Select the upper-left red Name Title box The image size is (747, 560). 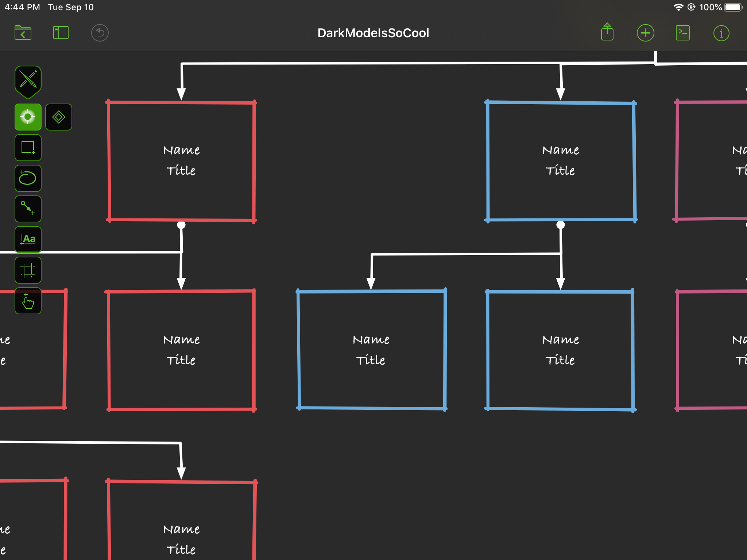pos(181,161)
